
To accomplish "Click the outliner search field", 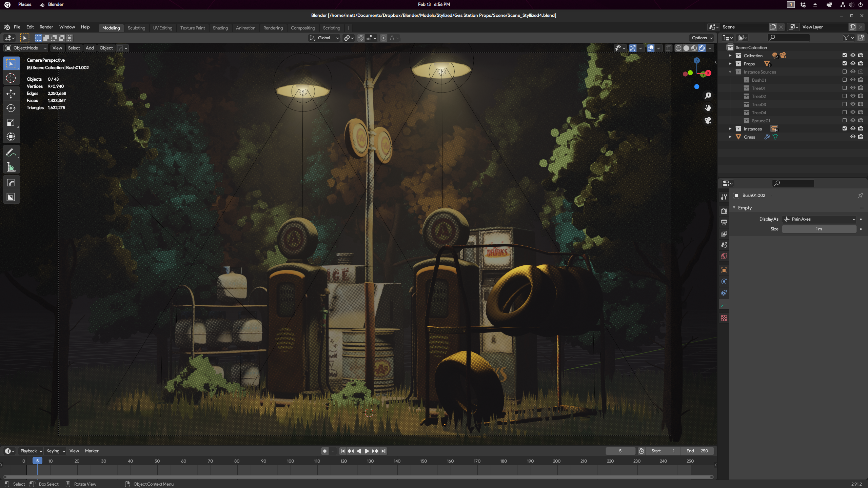I will click(788, 38).
